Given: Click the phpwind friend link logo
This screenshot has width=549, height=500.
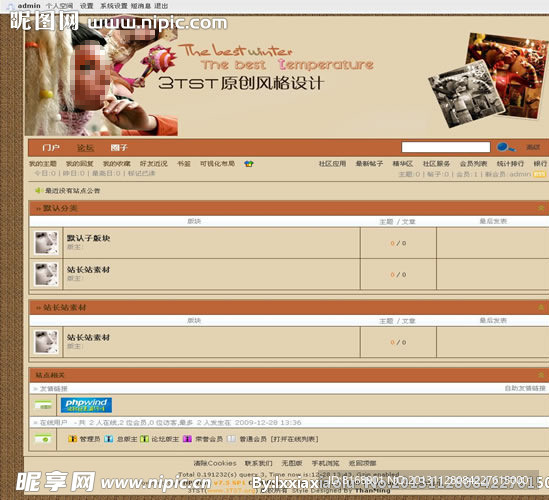Looking at the screenshot, I should pyautogui.click(x=86, y=405).
